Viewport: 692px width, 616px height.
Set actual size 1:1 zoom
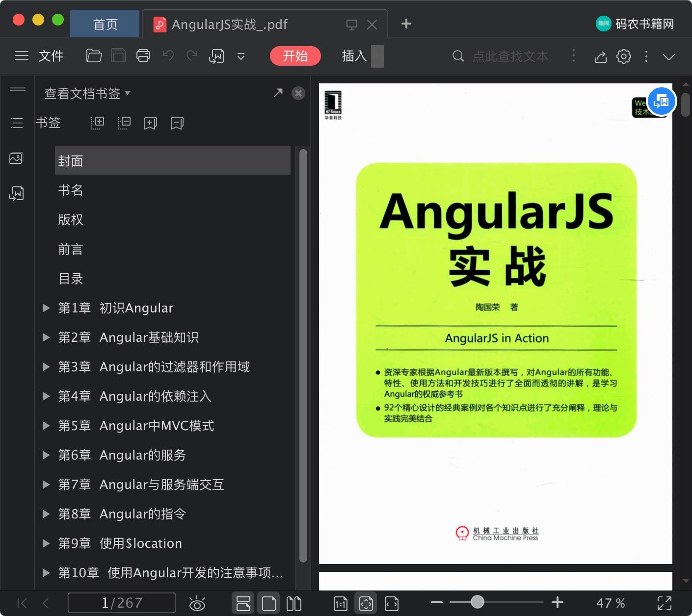[x=341, y=604]
